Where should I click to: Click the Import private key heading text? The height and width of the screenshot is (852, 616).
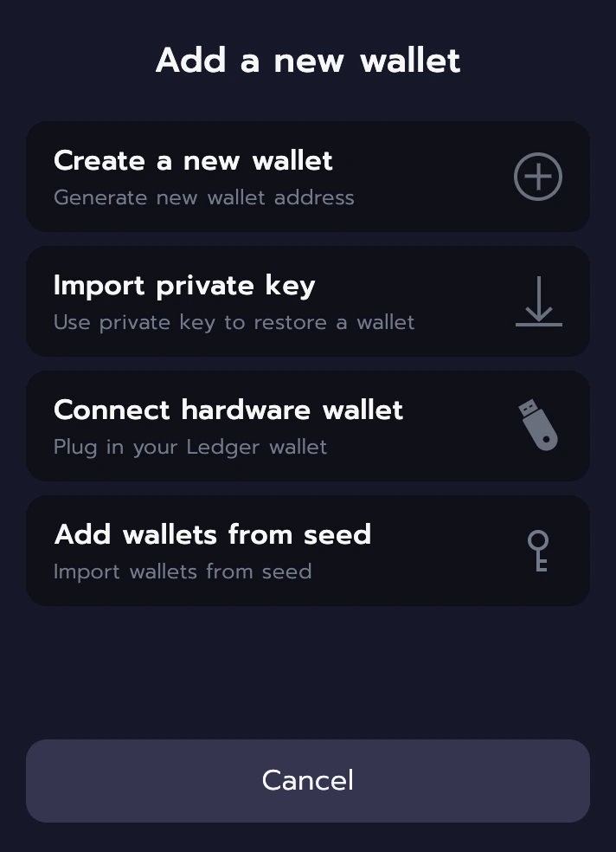coord(184,286)
